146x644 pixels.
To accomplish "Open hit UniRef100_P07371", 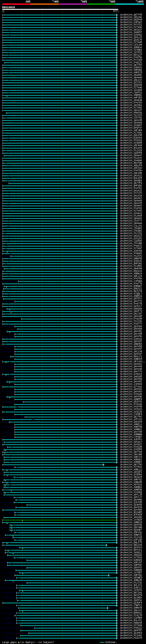I will click(x=131, y=25).
